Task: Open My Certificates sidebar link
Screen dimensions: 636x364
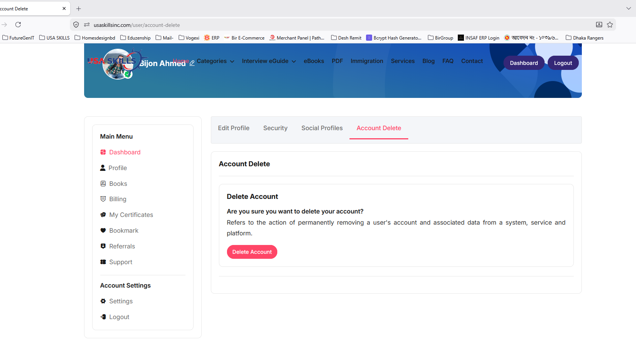Action: coord(131,215)
